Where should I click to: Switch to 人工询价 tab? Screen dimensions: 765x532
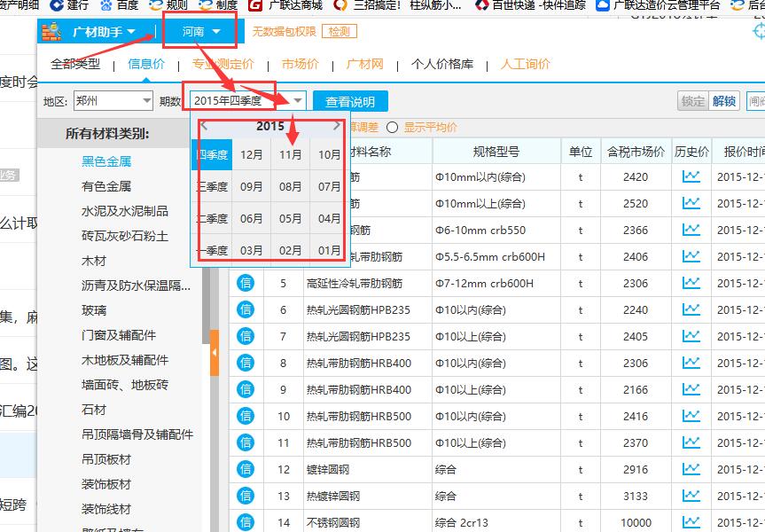(x=525, y=64)
